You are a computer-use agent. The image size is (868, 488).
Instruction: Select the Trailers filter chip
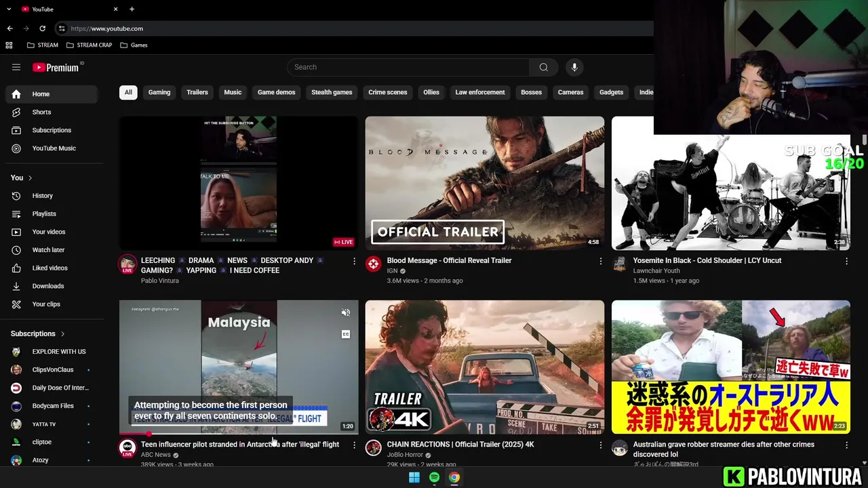pyautogui.click(x=197, y=92)
